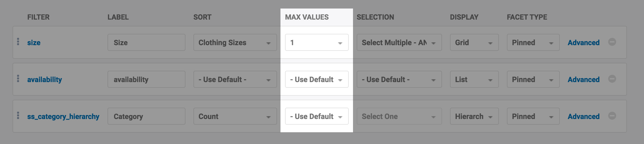Open Advanced settings for size filter
This screenshot has height=144, width=644.
pyautogui.click(x=583, y=43)
